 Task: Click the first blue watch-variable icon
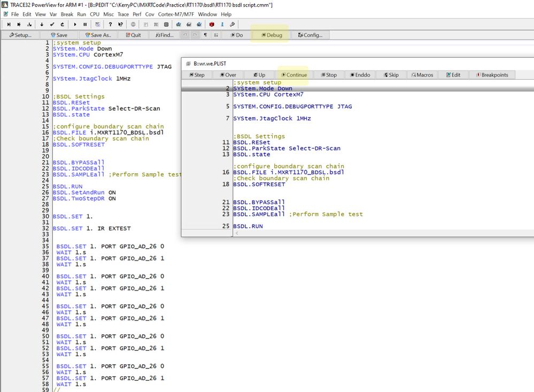(x=179, y=25)
